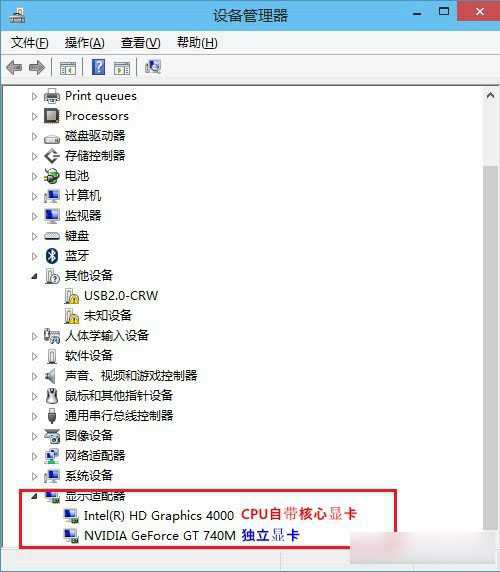Click the show/hide console tree toolbar icon
Image resolution: width=500 pixels, height=572 pixels.
(68, 68)
